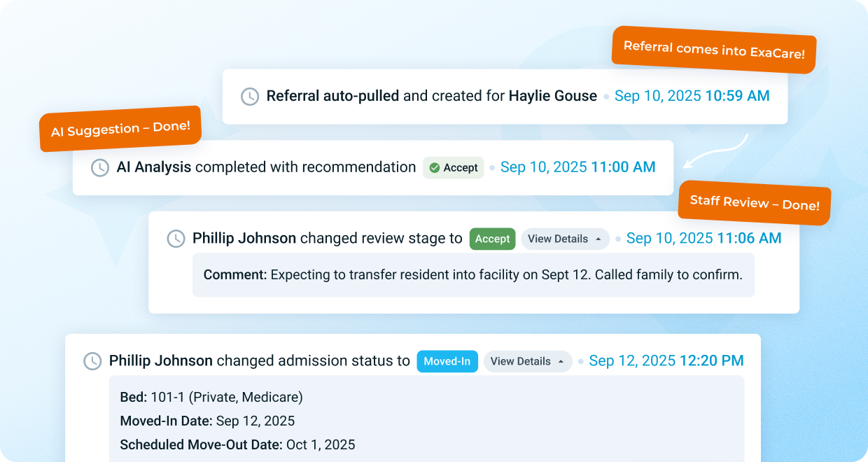Click the clock icon beside Referral auto-pulled
Viewport: 868px width, 462px height.
pos(250,97)
